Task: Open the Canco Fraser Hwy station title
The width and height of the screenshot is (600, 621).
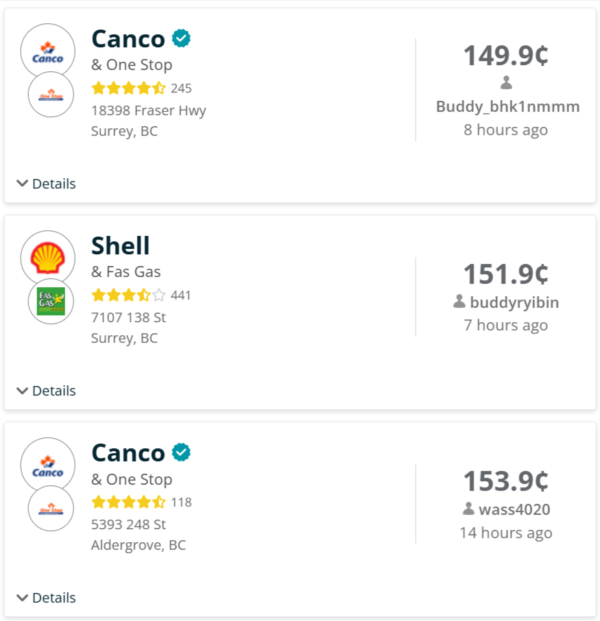Action: 128,39
